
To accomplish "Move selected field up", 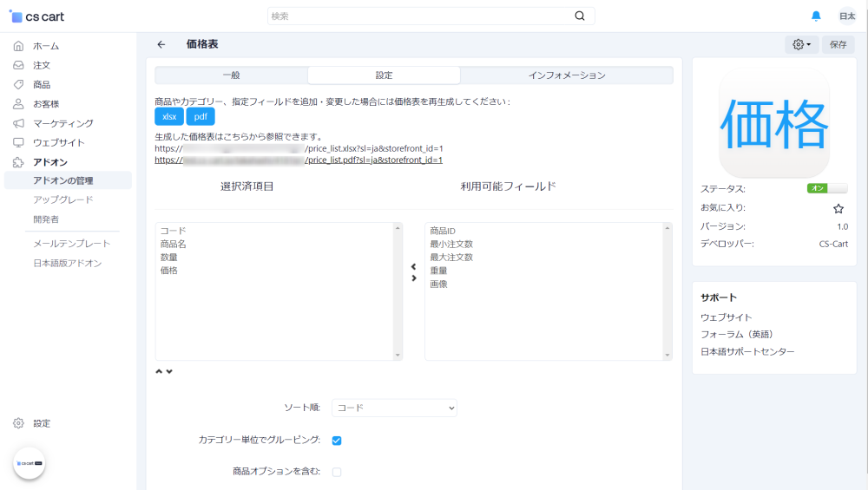I will coord(159,372).
